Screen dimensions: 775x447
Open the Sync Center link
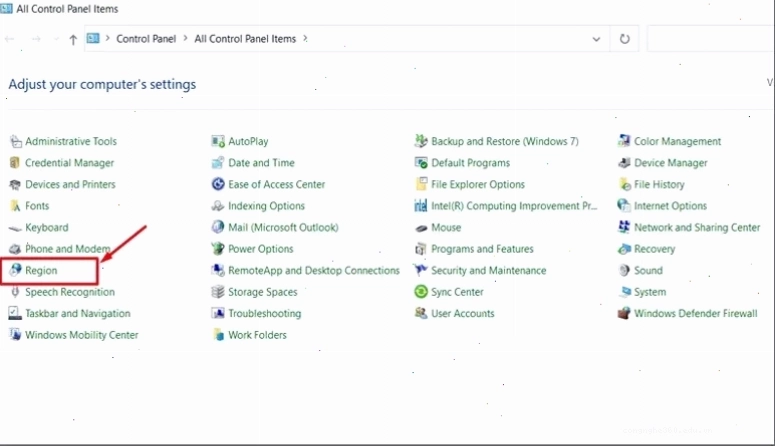[x=457, y=292]
